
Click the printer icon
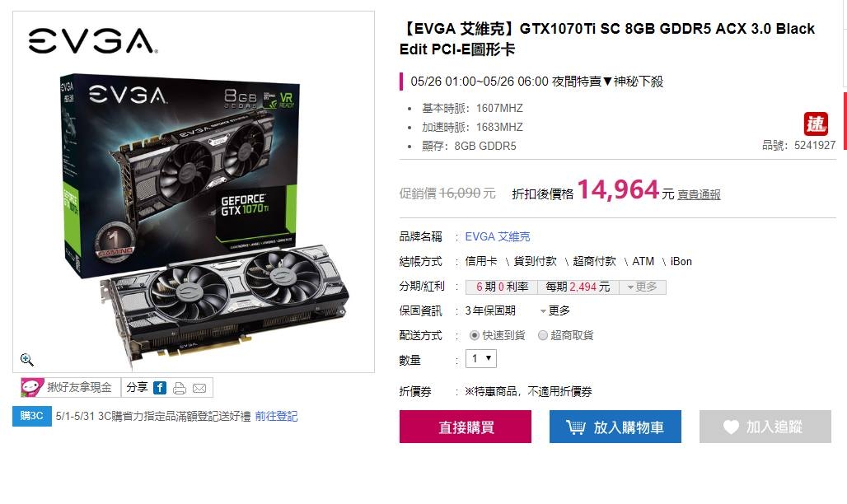coord(180,388)
